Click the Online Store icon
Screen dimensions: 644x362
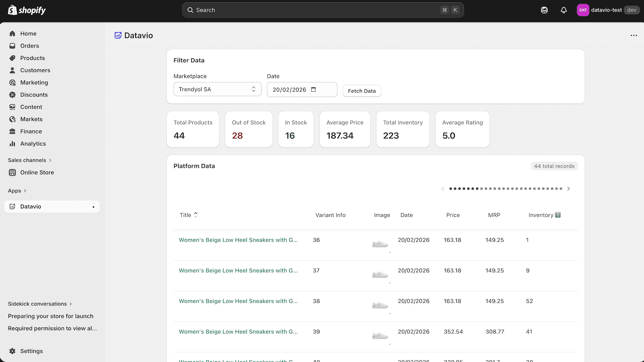tap(12, 173)
